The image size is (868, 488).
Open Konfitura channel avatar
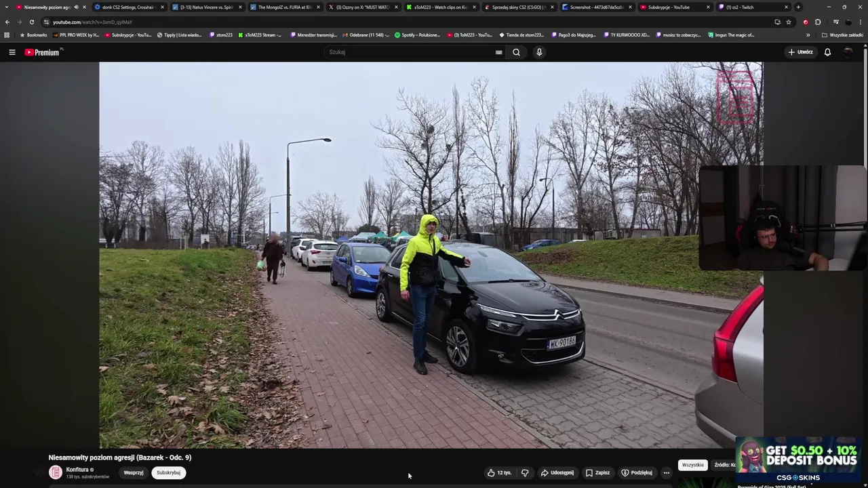tap(56, 472)
